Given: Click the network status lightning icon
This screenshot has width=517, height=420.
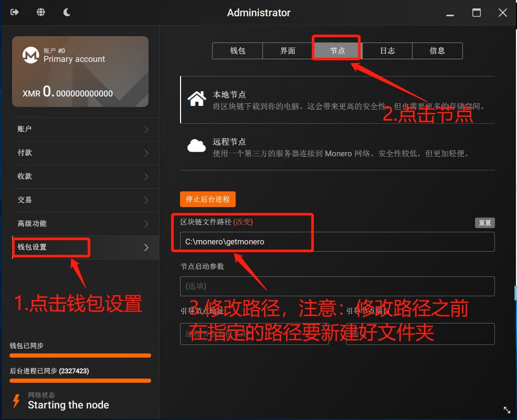Looking at the screenshot, I should 17,402.
